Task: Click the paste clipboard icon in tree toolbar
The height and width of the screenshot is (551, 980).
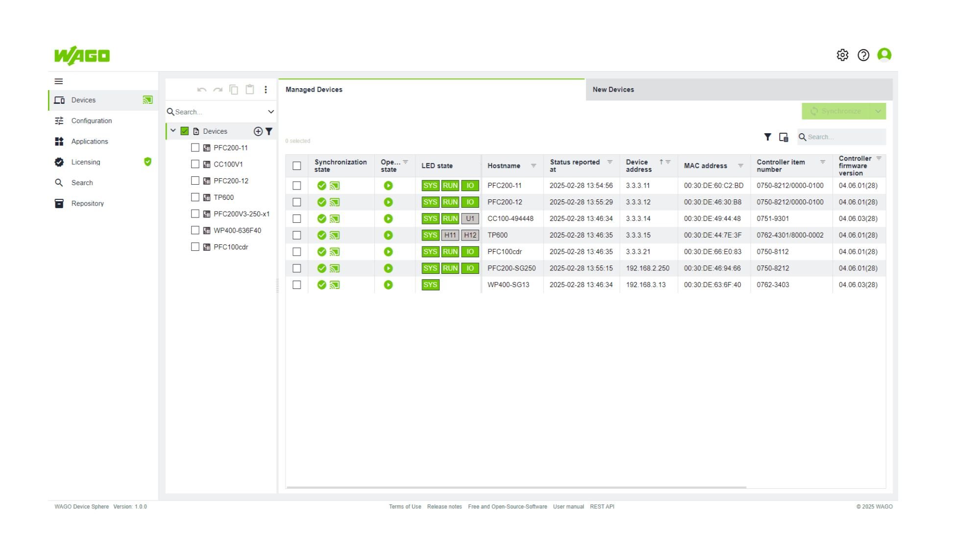Action: [x=250, y=89]
